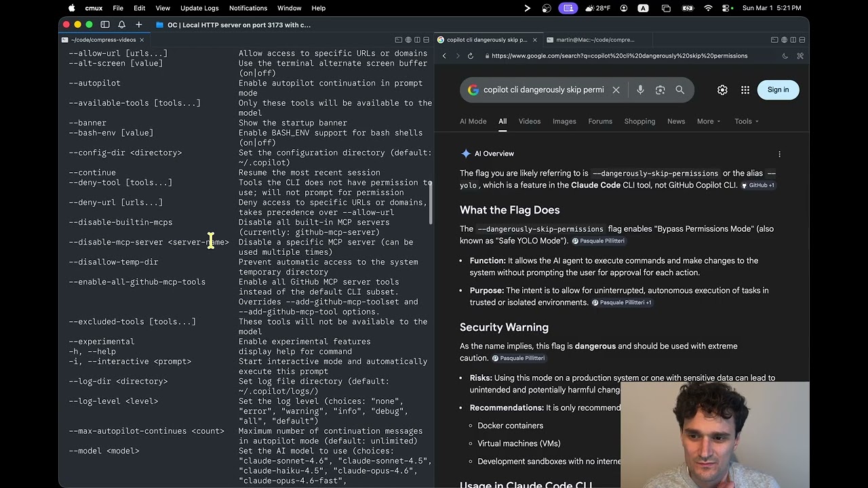This screenshot has width=868, height=488.
Task: Open the Notifications menu
Action: (248, 8)
